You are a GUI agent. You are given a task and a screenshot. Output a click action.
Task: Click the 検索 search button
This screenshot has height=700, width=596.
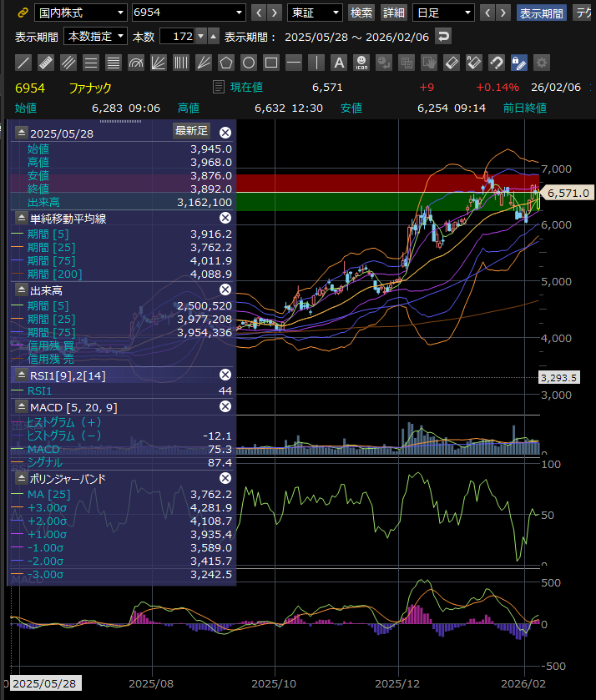click(x=361, y=13)
